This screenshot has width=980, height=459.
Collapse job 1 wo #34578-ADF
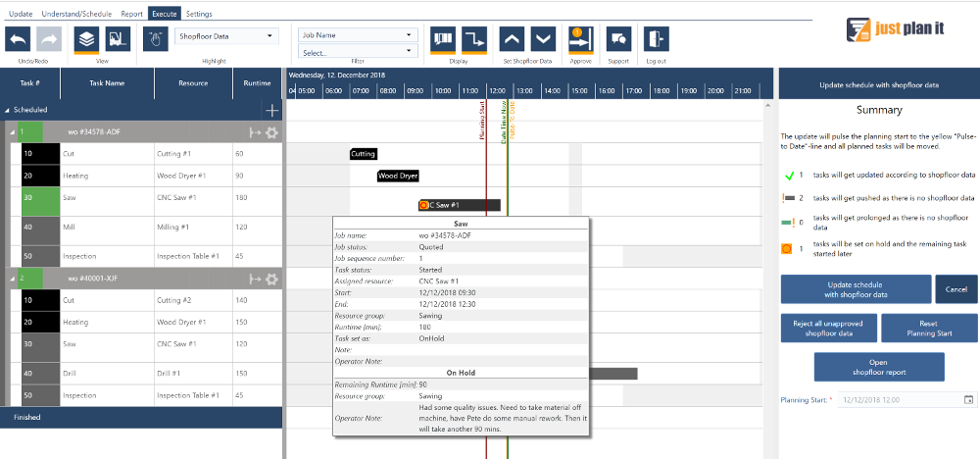[x=11, y=132]
